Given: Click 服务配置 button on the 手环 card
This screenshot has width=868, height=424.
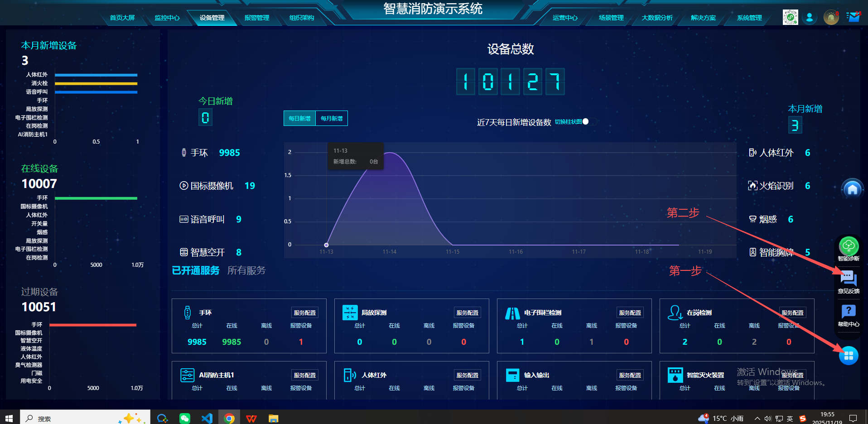Looking at the screenshot, I should (x=304, y=313).
